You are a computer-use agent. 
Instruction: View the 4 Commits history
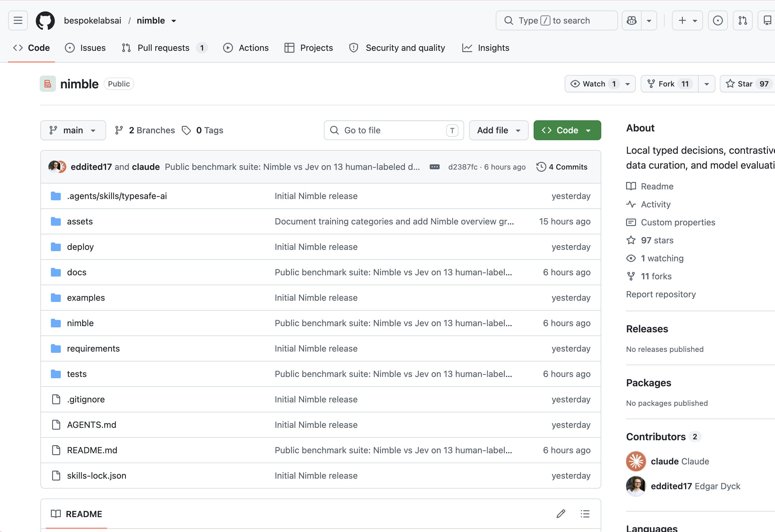pos(562,167)
